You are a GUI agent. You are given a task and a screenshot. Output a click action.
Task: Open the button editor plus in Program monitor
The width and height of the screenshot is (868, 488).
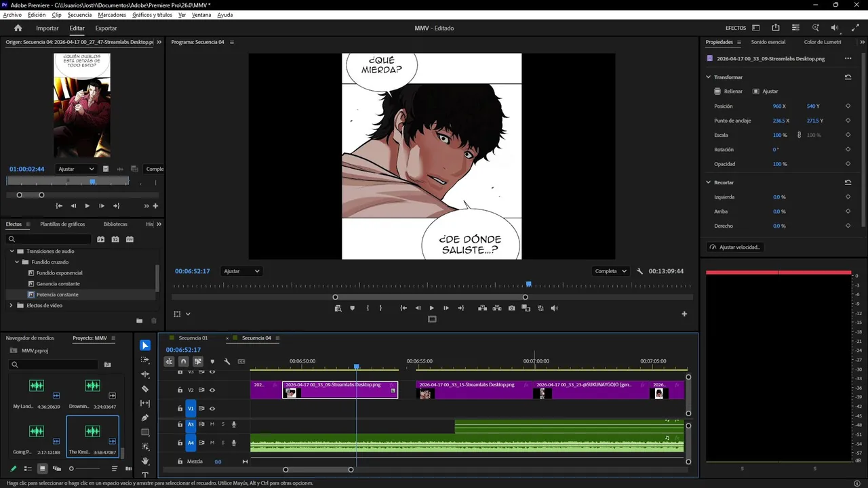tap(684, 314)
